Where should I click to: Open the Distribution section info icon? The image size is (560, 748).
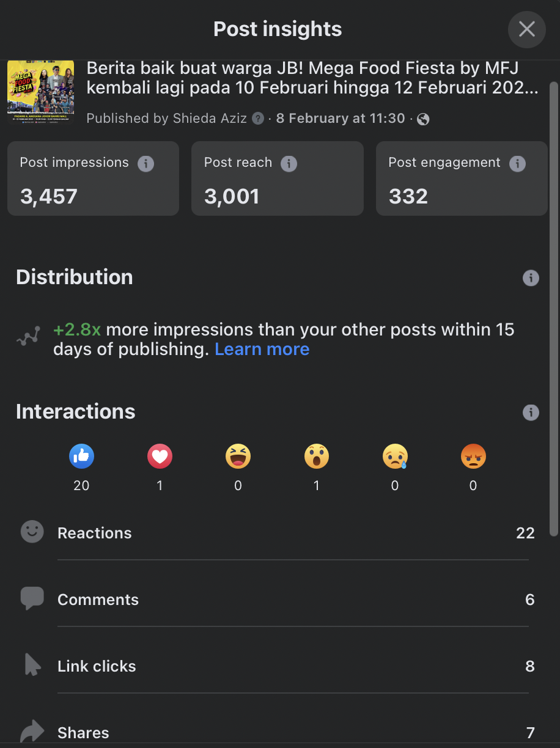pyautogui.click(x=531, y=278)
